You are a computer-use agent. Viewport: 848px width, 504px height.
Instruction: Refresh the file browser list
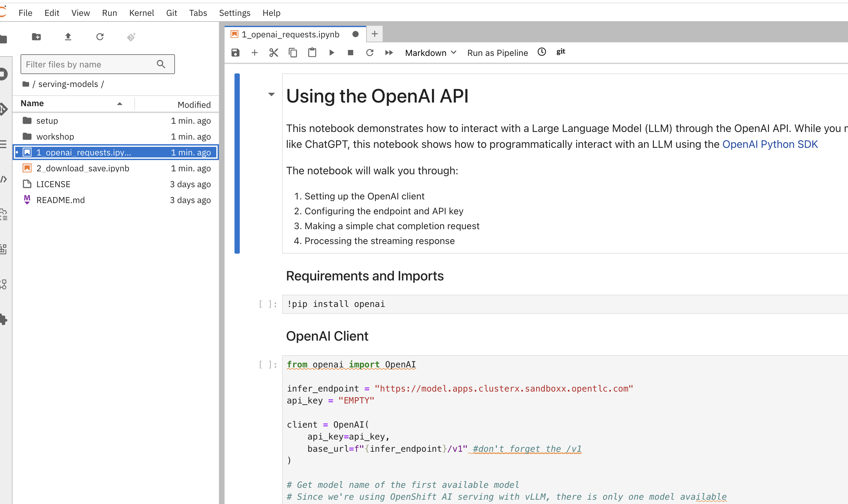(100, 37)
